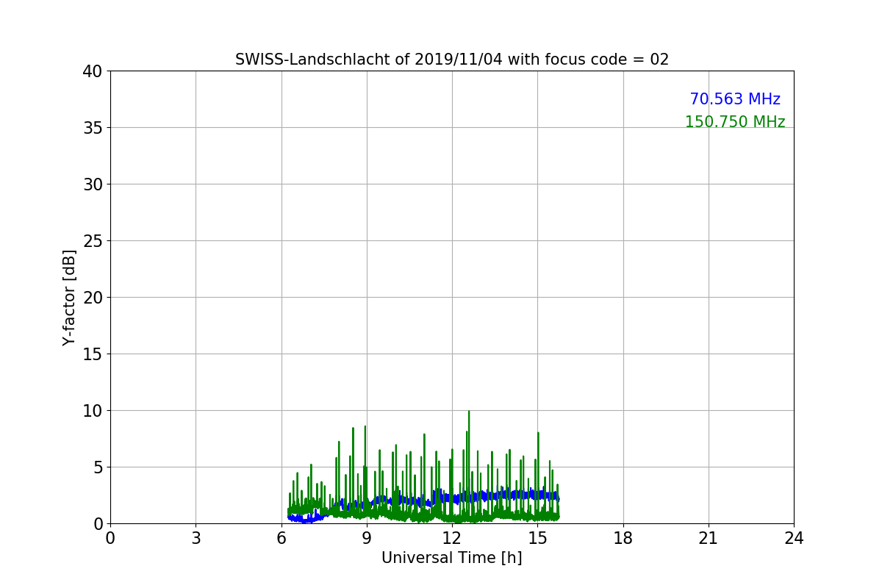The image size is (882, 588).
Task: Click the Universal Time [h] axis label
Action: pos(452,558)
